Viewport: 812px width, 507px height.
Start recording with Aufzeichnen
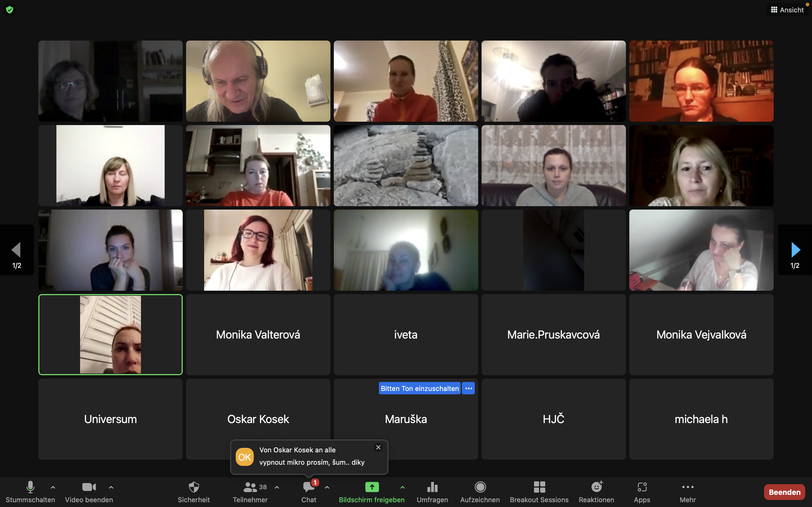(x=480, y=487)
